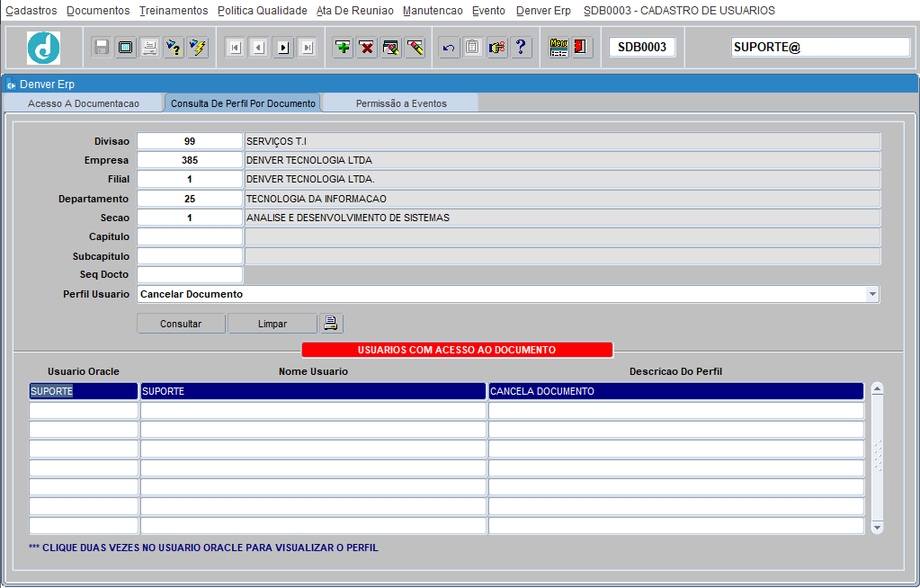The width and height of the screenshot is (920, 588).
Task: Switch to Acesso A Documentacao tab
Action: click(x=84, y=103)
